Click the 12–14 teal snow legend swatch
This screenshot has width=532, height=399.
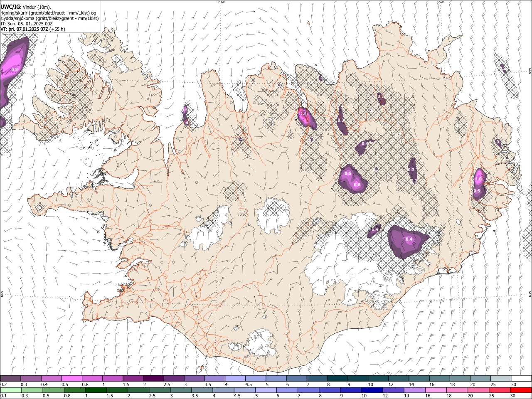(398, 379)
